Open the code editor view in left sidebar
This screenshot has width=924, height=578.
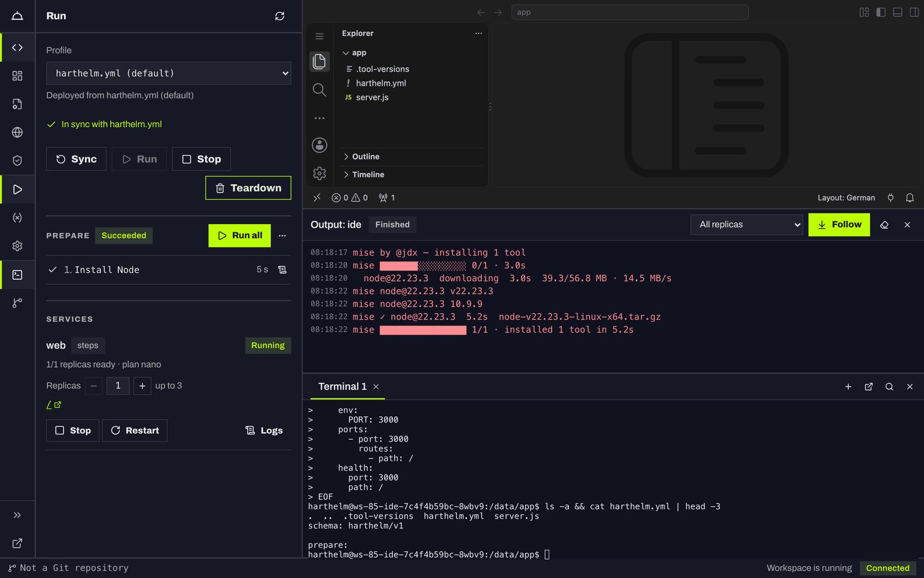click(17, 47)
